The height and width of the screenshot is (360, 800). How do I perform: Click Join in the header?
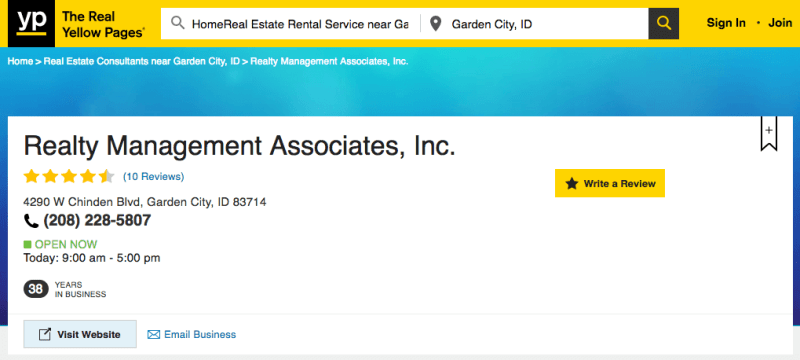point(780,23)
